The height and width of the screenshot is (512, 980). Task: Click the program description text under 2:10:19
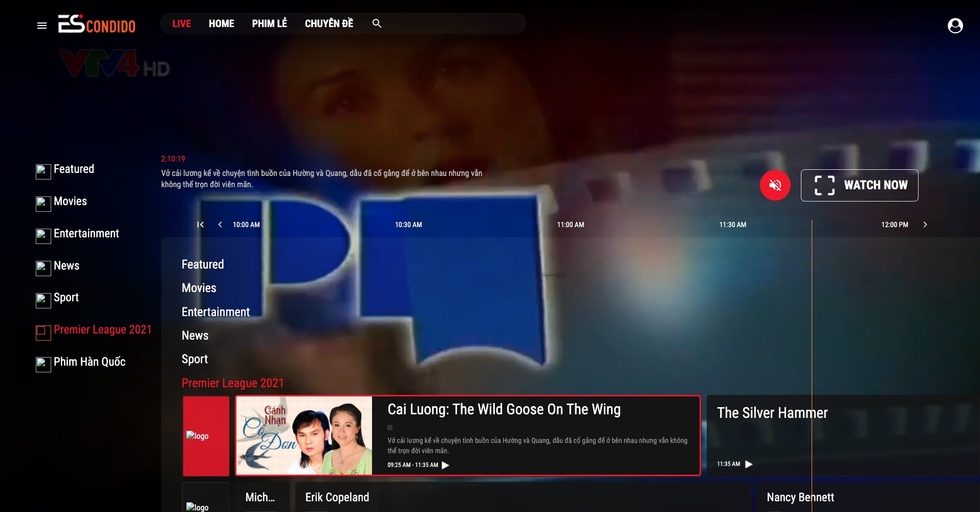(321, 179)
